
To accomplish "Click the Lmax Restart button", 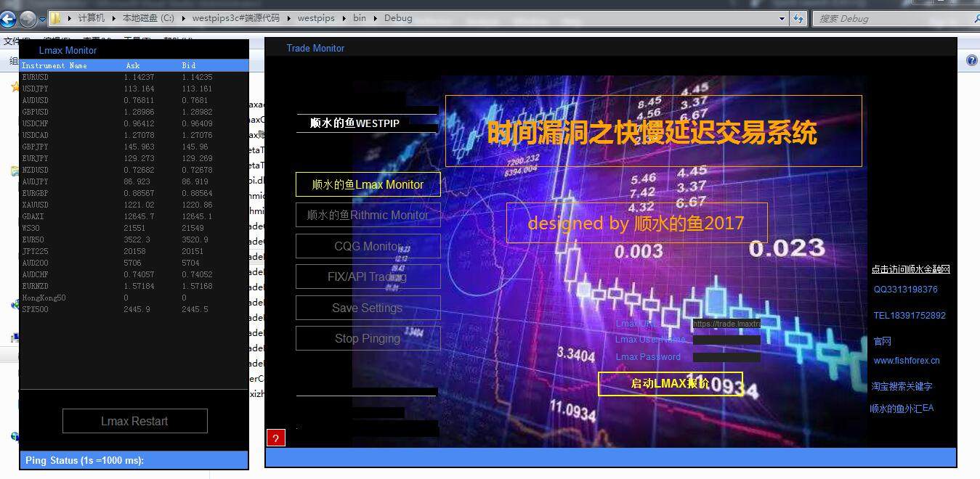I will pos(135,421).
